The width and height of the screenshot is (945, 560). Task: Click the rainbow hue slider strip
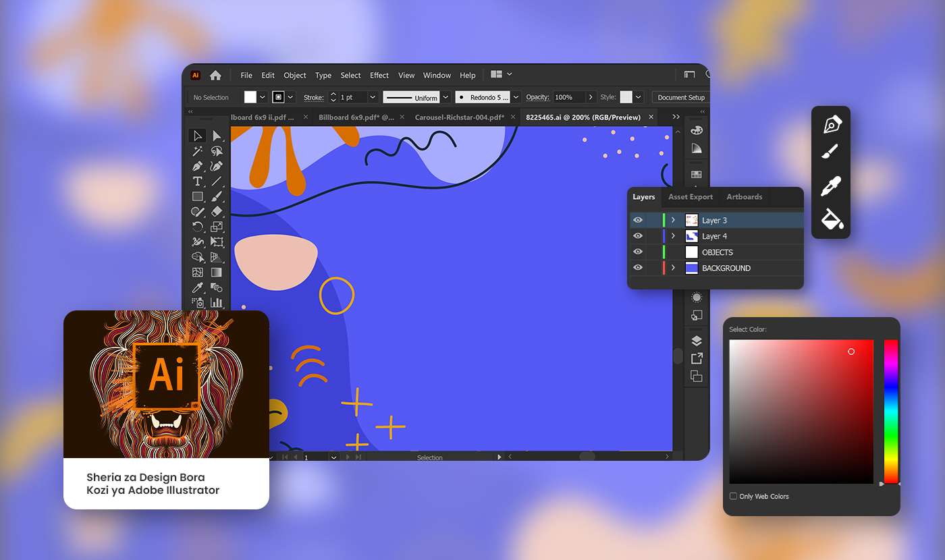(891, 412)
